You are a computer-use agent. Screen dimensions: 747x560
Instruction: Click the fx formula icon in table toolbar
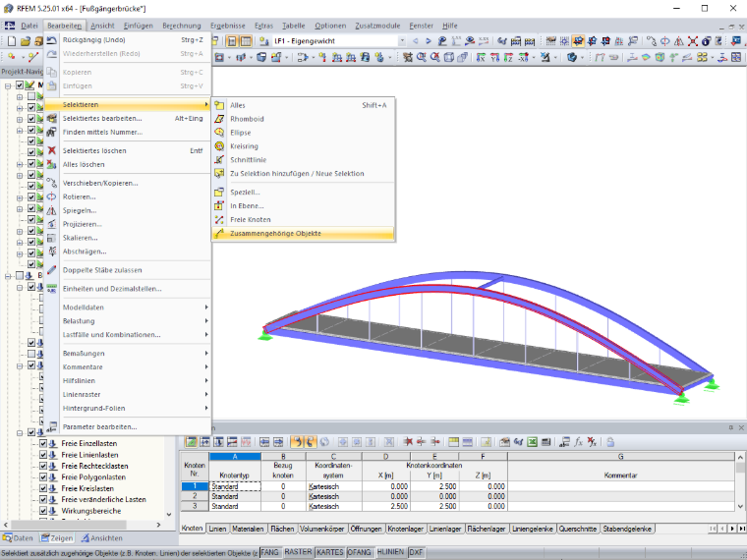pos(578,442)
